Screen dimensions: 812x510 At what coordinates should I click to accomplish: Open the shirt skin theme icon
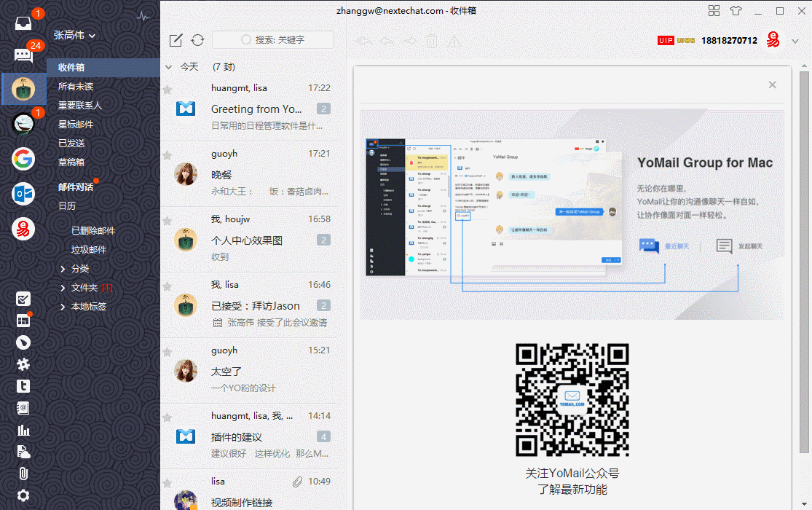[736, 11]
